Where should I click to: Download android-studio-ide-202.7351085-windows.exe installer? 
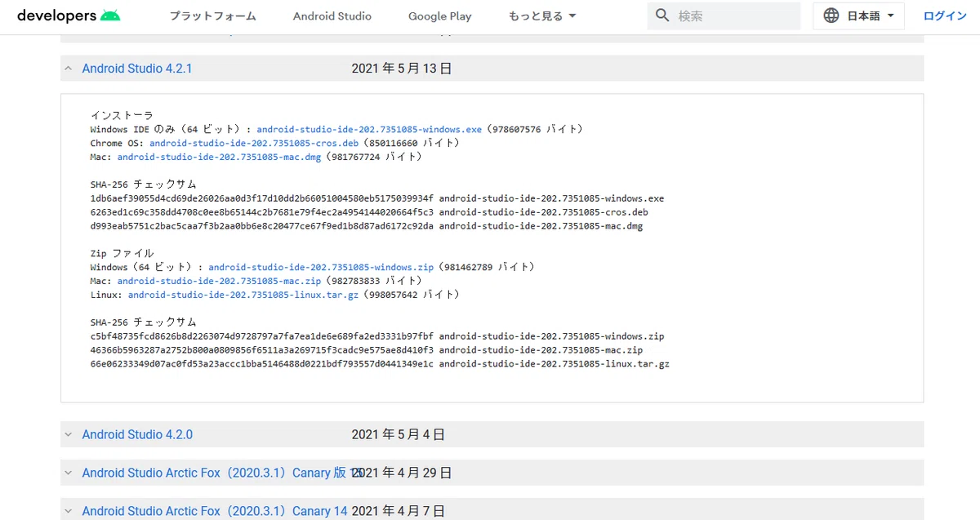[369, 129]
